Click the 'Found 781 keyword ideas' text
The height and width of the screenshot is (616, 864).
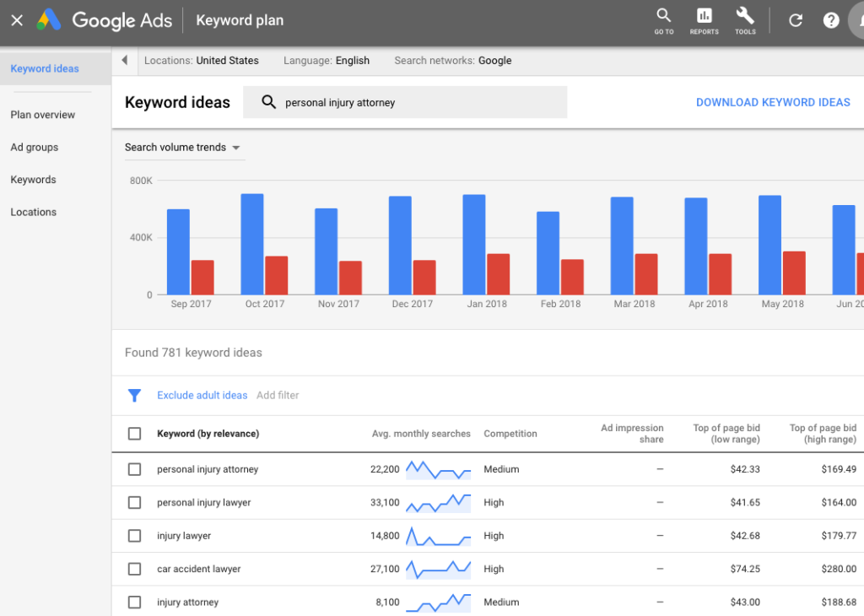coord(193,353)
